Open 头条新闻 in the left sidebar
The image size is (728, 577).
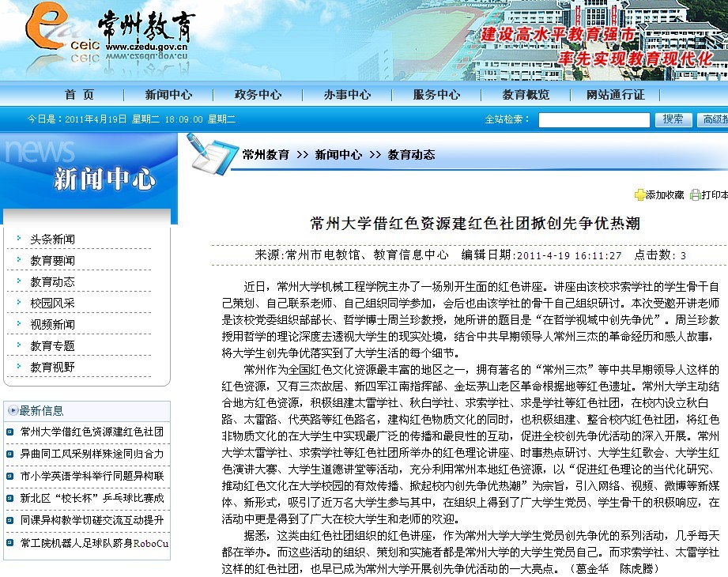(53, 239)
